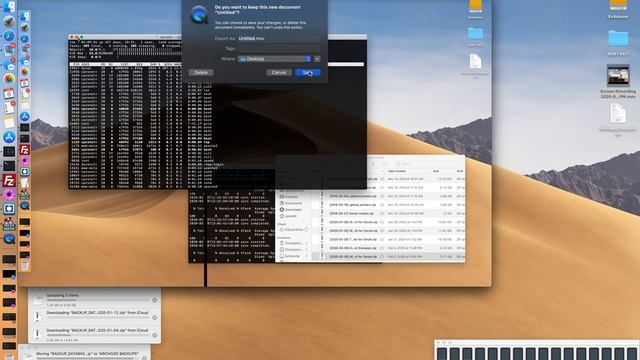Click the Uploading 5 items progress bar
640x360 pixels.
[98, 300]
